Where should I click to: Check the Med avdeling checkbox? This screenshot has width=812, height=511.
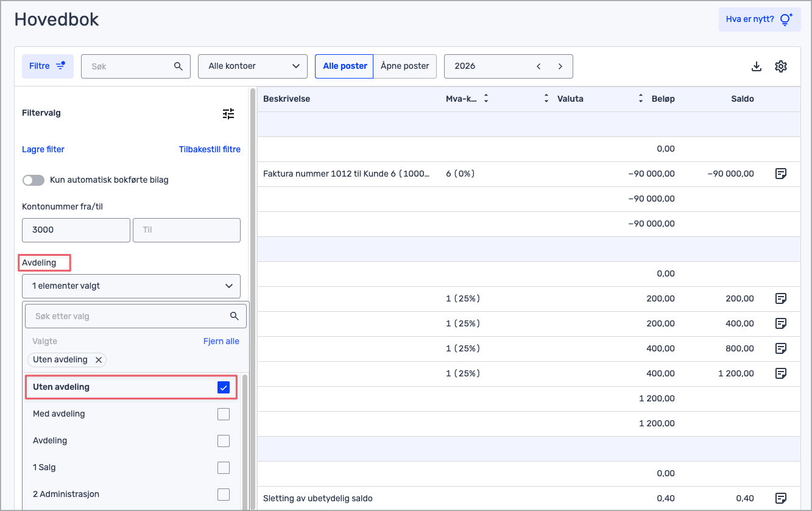[x=224, y=414]
